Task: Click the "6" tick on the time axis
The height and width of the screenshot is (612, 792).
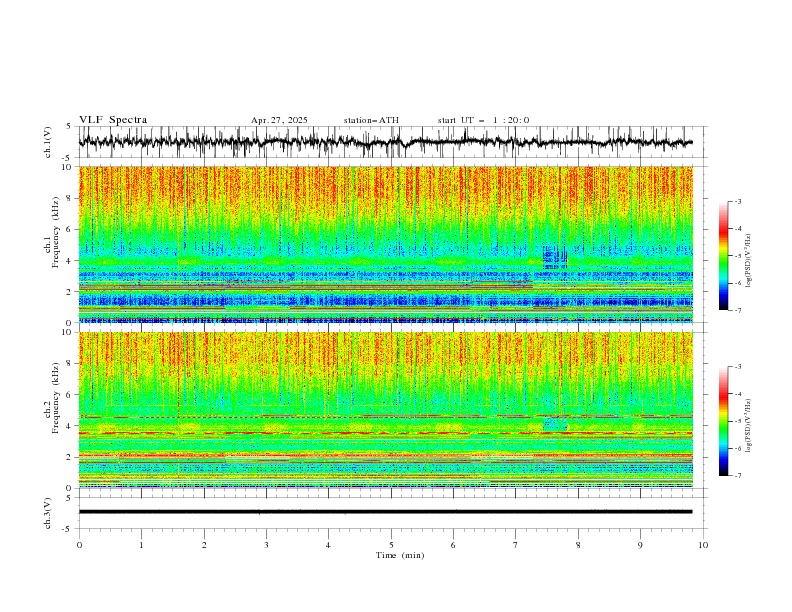Action: click(453, 545)
